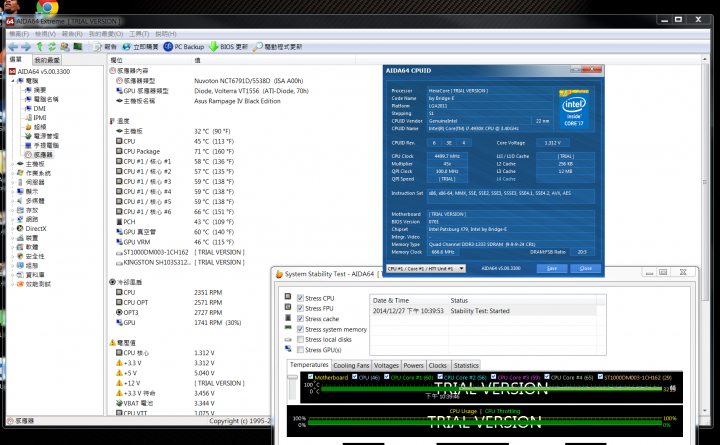Click the 欄位 column header
This screenshot has width=720, height=445.
coord(149,60)
